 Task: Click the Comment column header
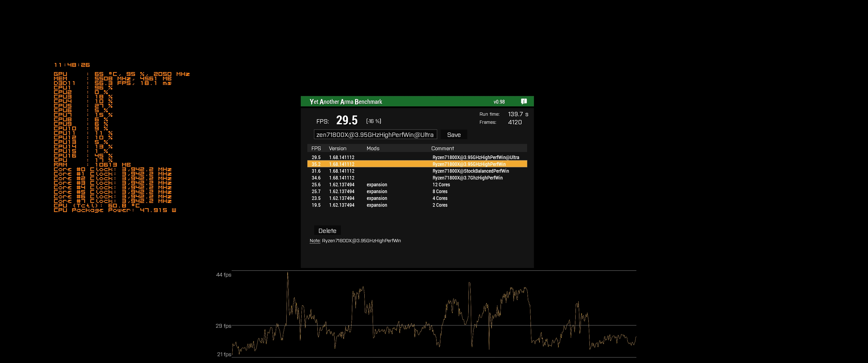(x=442, y=148)
